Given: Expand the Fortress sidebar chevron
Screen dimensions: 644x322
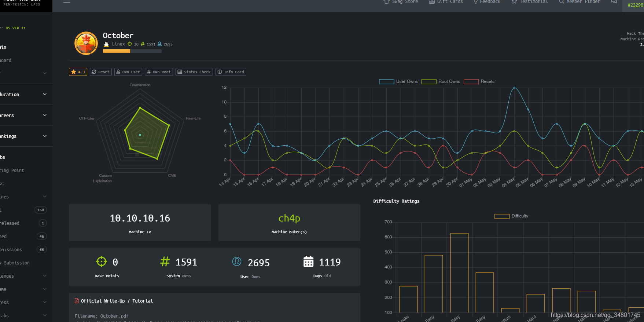Looking at the screenshot, I should 45,302.
